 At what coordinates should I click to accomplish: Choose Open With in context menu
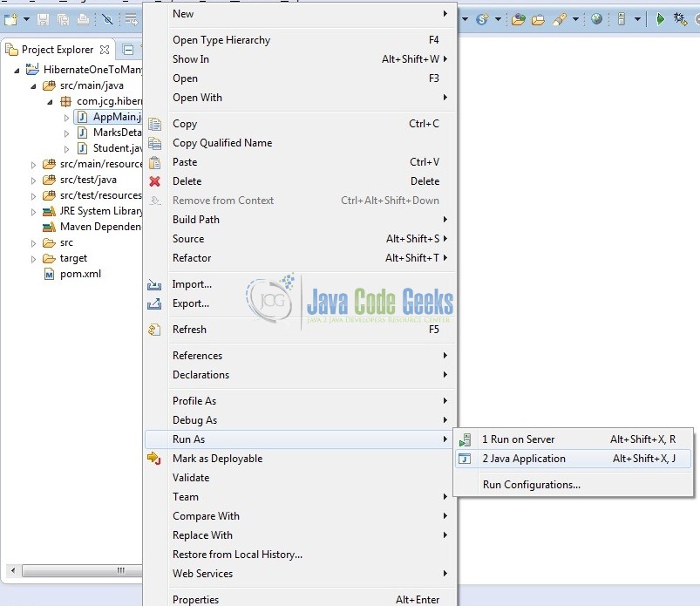(x=301, y=98)
